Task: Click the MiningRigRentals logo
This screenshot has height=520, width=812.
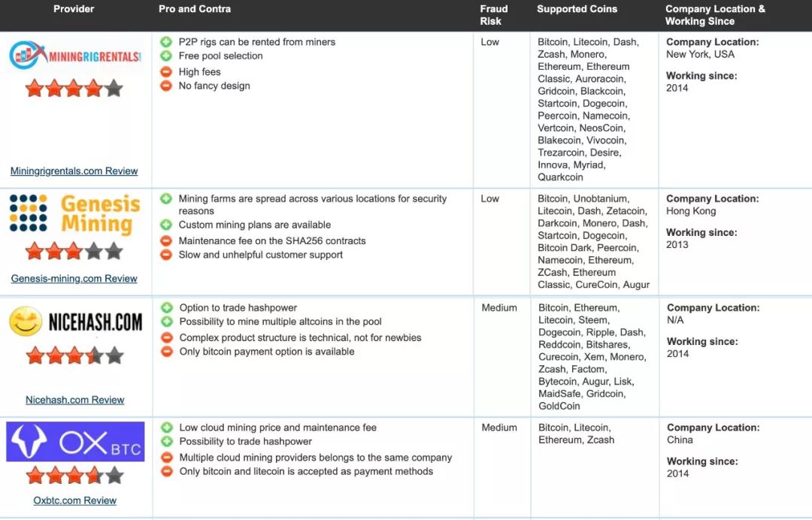Action: coord(75,56)
